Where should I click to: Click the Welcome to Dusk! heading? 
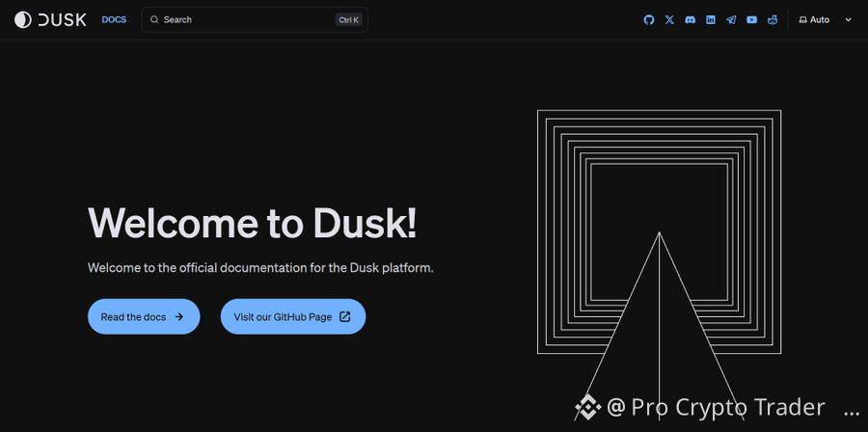pyautogui.click(x=253, y=223)
